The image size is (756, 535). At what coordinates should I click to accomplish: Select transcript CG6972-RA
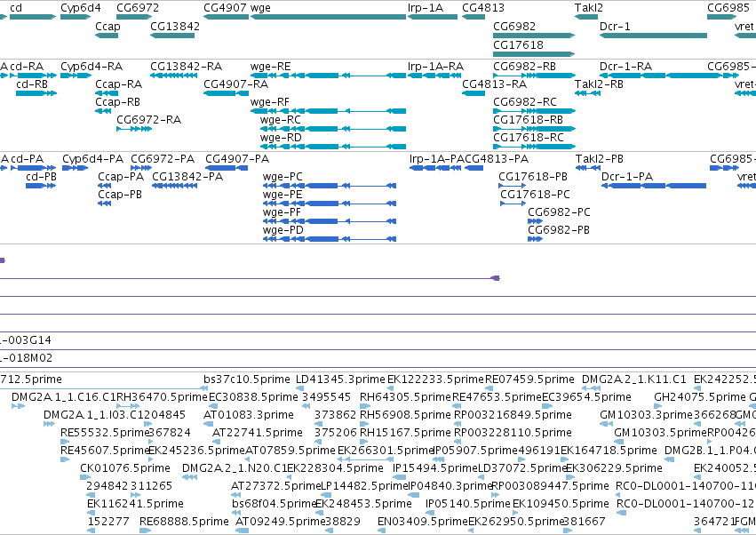[134, 129]
